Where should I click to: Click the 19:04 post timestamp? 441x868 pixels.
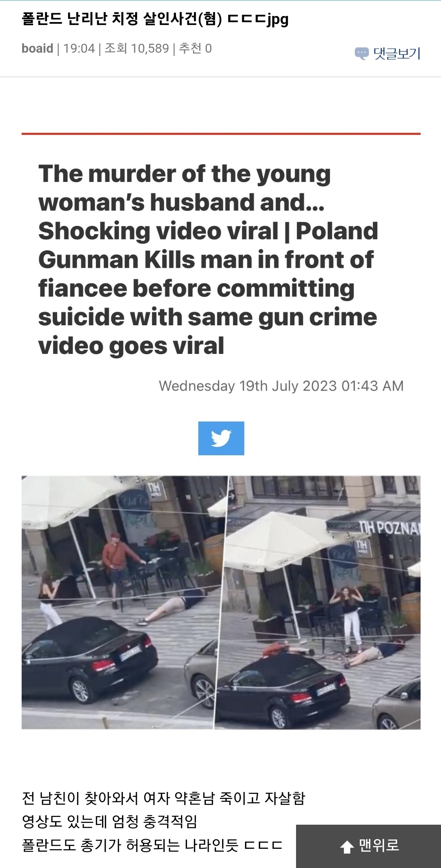(79, 48)
